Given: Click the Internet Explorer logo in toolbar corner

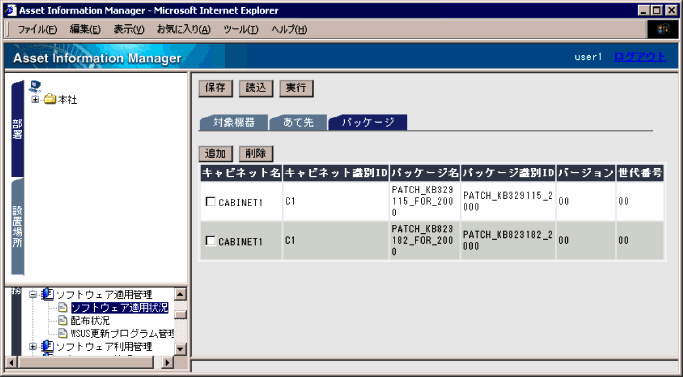Looking at the screenshot, I should pos(663,29).
